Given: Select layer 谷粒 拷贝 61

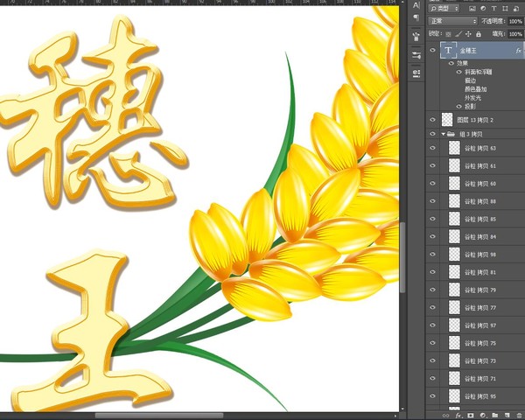Looking at the screenshot, I should [x=475, y=165].
